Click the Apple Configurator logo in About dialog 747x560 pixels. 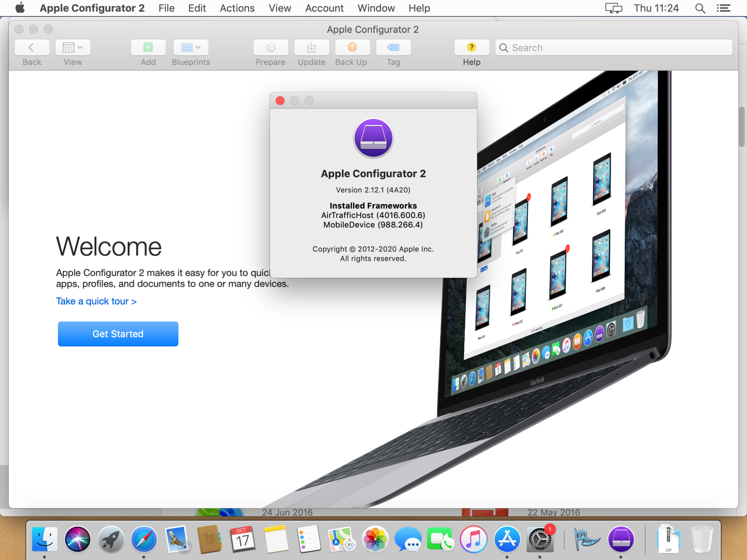tap(373, 138)
